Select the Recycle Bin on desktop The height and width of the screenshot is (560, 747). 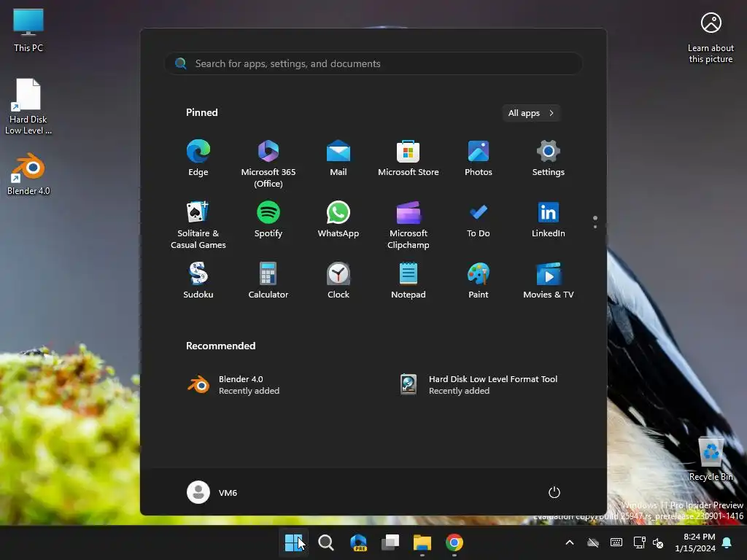point(711,459)
